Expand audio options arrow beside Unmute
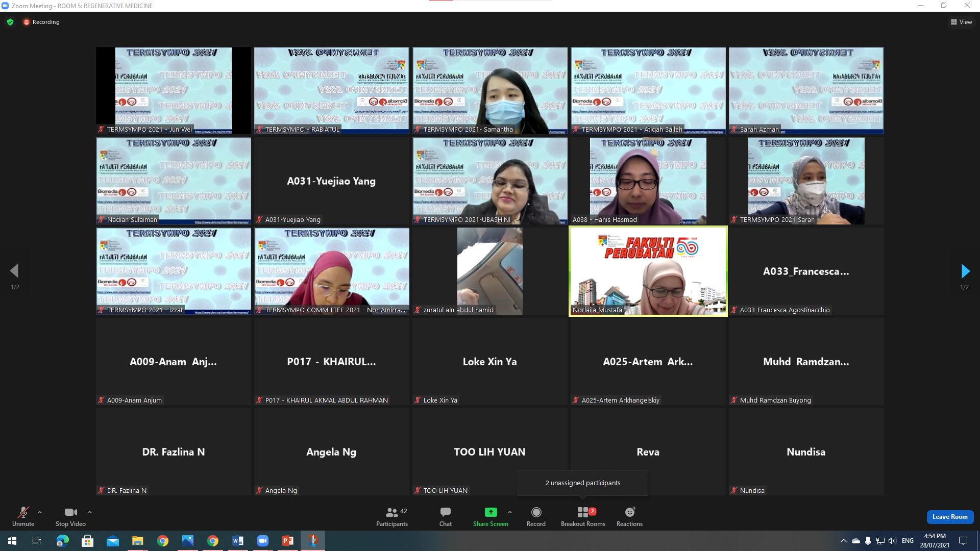Screen dimensions: 980x551 point(40,512)
